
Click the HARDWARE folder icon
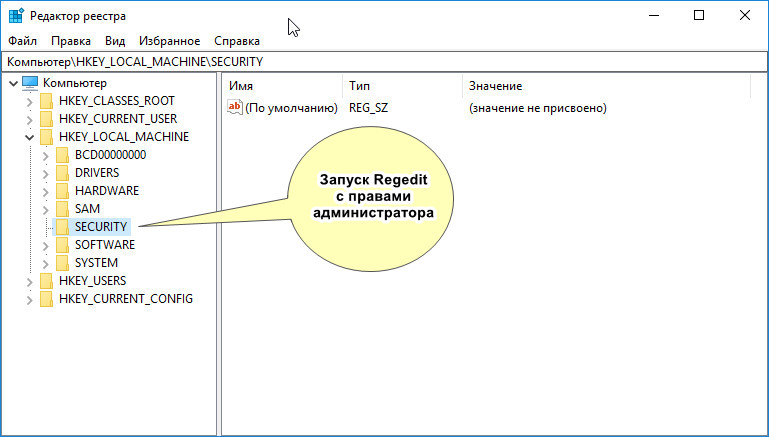point(62,191)
